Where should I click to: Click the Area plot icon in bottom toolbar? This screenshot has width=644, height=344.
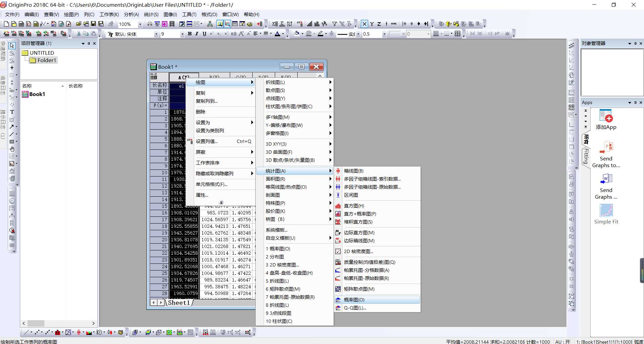click(89, 332)
